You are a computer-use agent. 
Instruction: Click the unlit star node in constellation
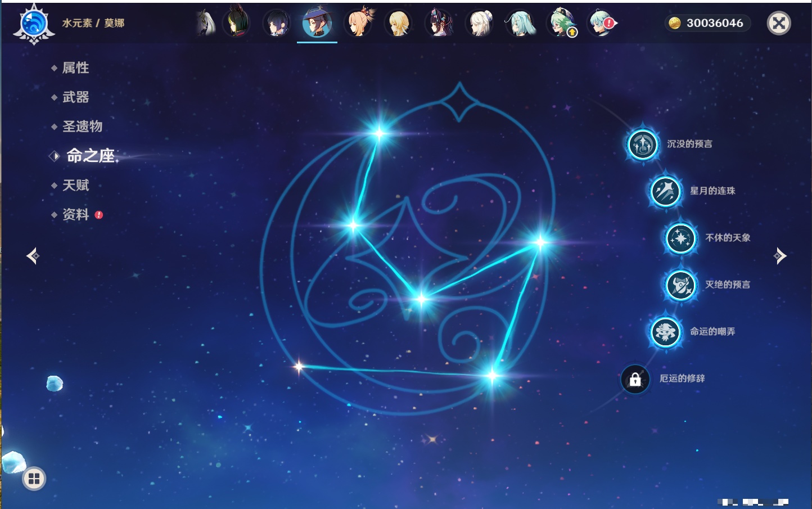coord(299,367)
